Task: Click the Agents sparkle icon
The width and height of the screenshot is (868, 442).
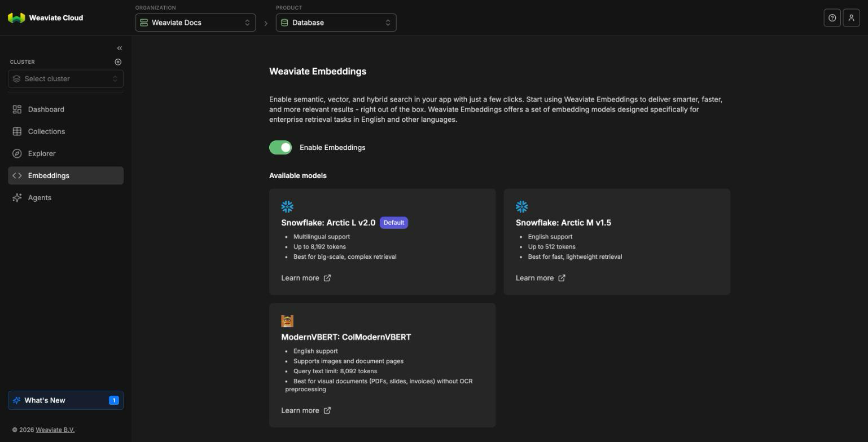Action: pos(17,197)
